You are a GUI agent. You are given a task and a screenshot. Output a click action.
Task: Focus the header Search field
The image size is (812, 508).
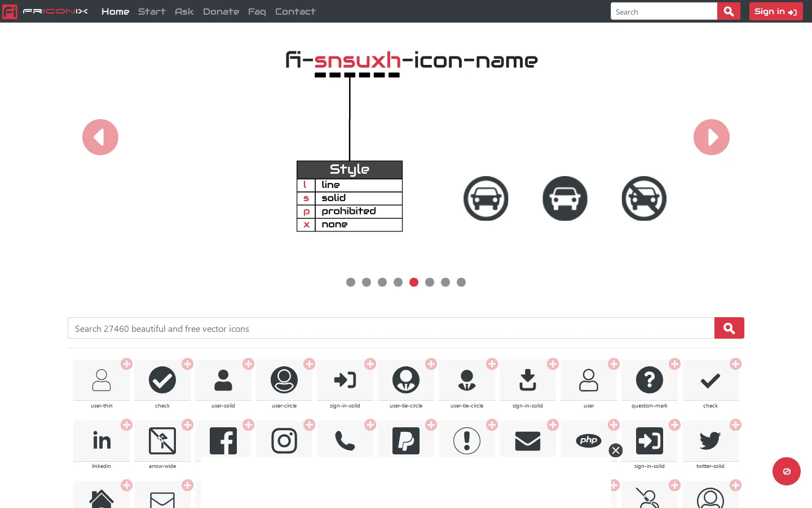(x=664, y=11)
